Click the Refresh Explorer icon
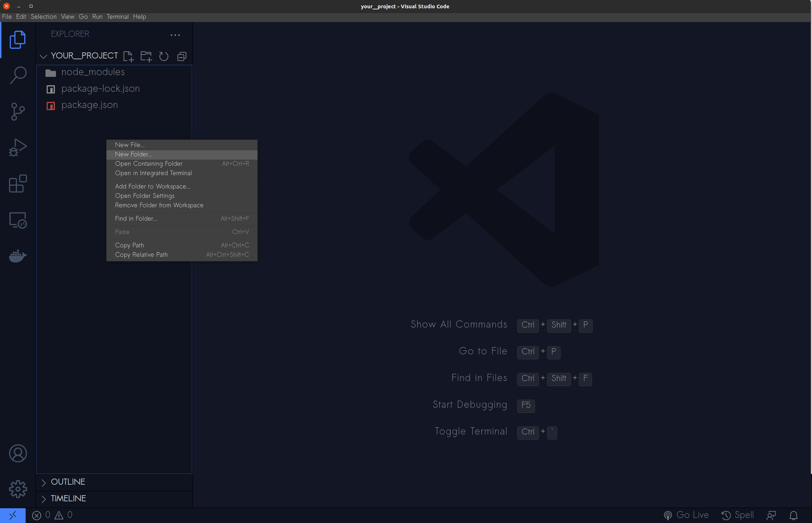This screenshot has width=812, height=523. 164,56
